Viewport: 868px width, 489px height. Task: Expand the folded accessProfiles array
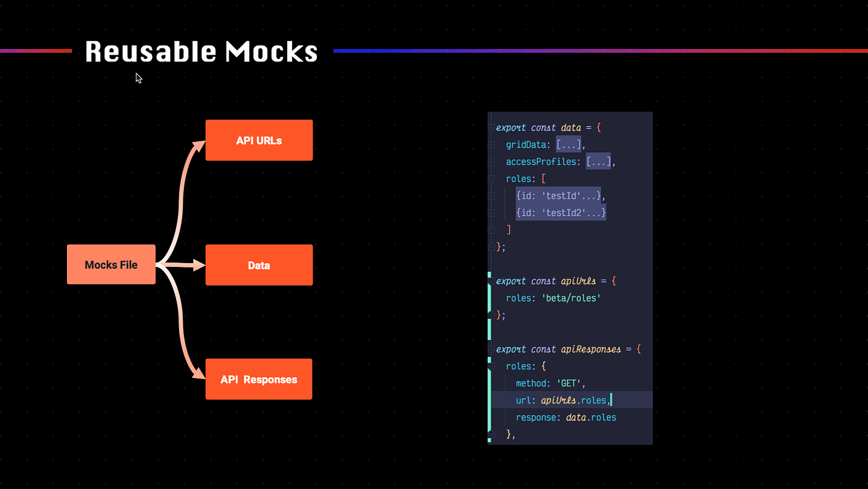click(598, 162)
